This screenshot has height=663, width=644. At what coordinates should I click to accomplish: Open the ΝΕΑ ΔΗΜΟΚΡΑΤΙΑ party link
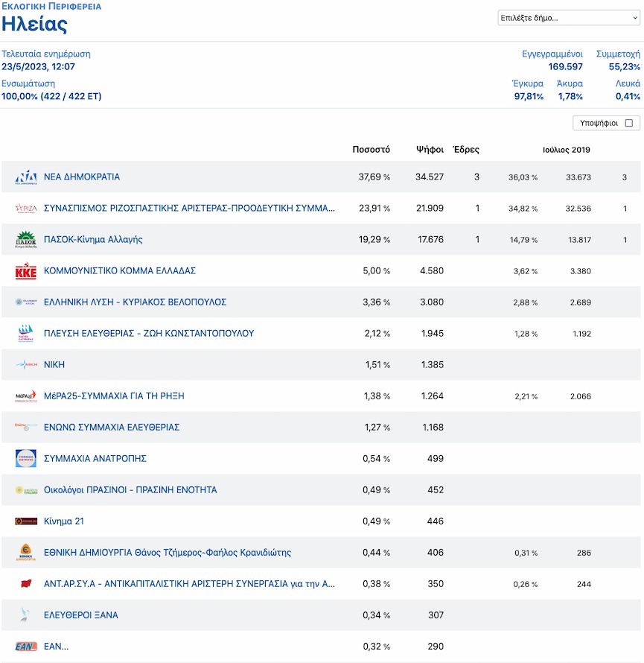(82, 177)
